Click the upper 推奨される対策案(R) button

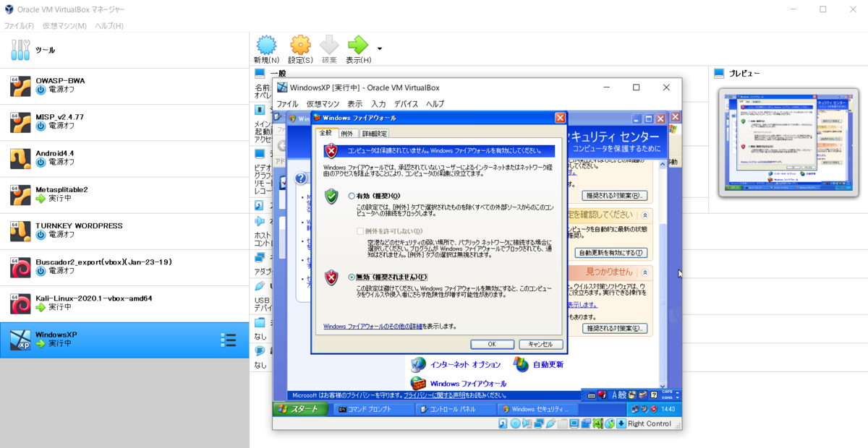(614, 196)
